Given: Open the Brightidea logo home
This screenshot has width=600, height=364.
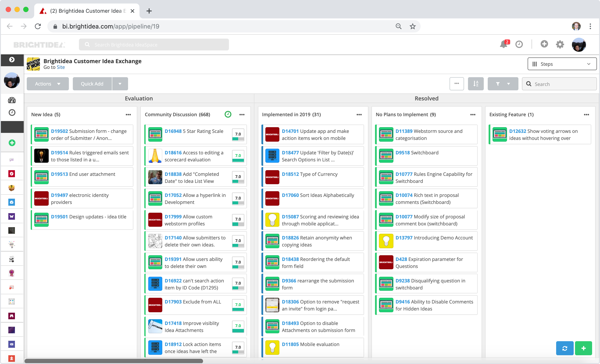Looking at the screenshot, I should (39, 45).
